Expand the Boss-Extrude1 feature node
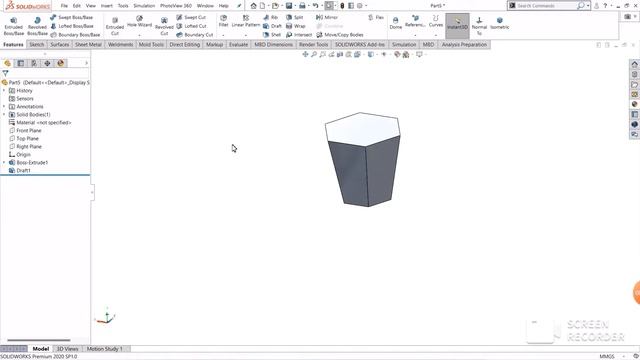Image resolution: width=640 pixels, height=360 pixels. pyautogui.click(x=4, y=162)
